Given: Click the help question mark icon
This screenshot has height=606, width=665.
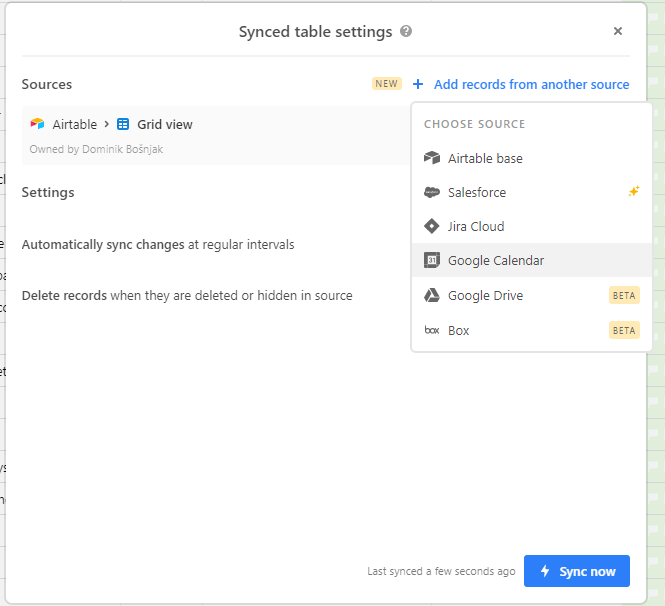Looking at the screenshot, I should (406, 31).
